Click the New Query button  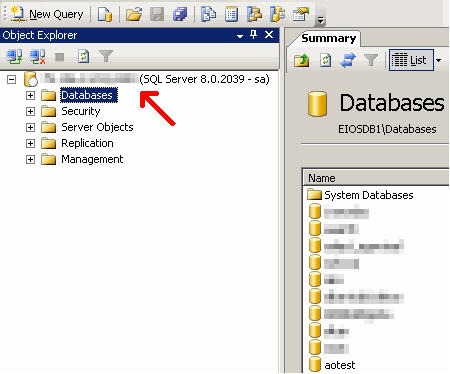coord(47,14)
